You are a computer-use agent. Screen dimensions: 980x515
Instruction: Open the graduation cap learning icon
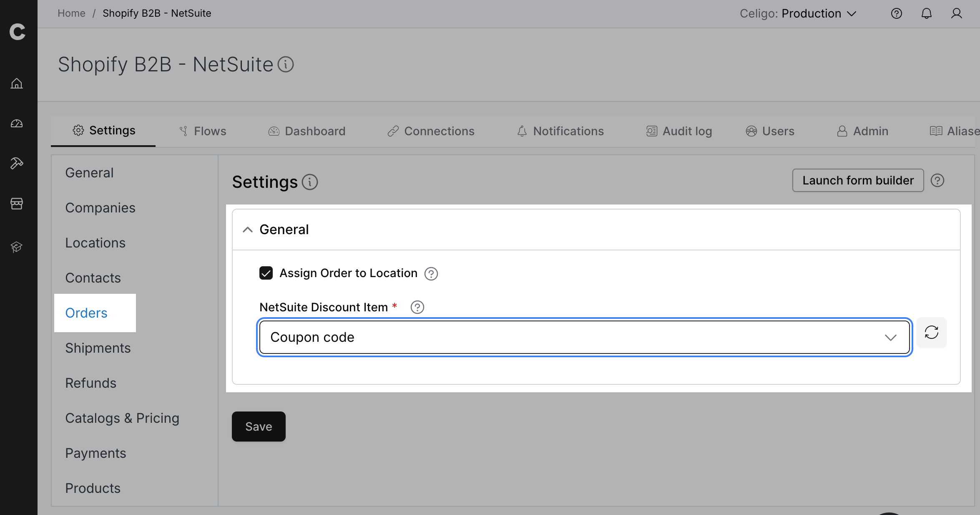pos(17,247)
